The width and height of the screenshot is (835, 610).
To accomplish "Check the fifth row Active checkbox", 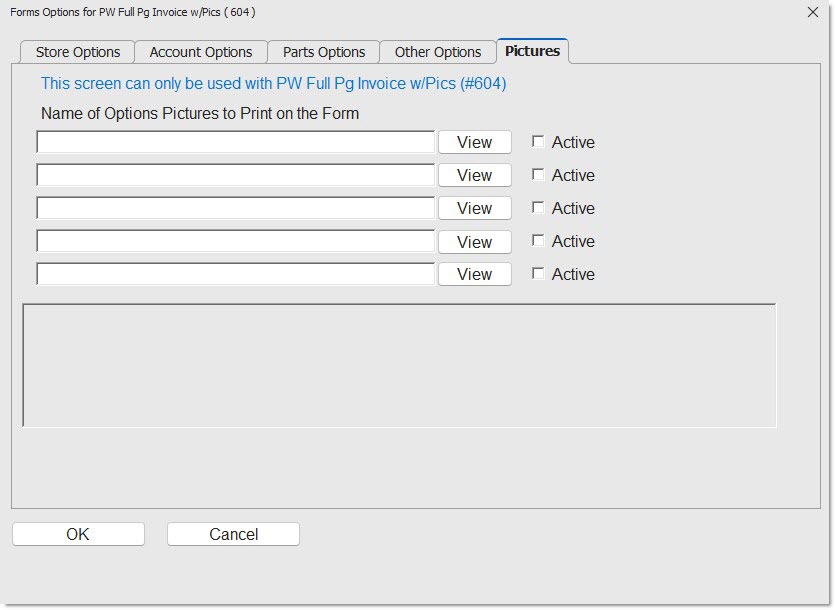I will [x=538, y=274].
